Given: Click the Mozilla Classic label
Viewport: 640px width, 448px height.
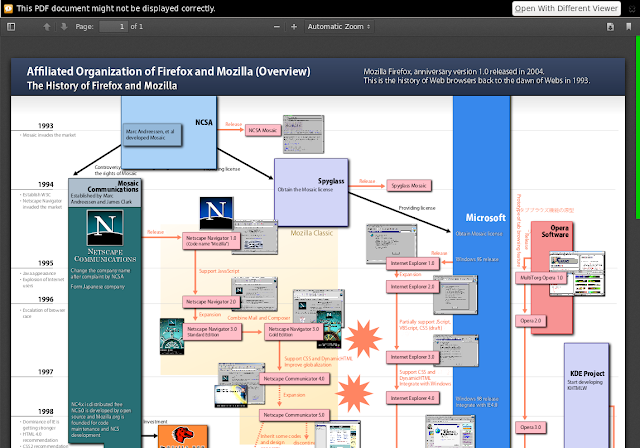Looking at the screenshot, I should click(311, 233).
